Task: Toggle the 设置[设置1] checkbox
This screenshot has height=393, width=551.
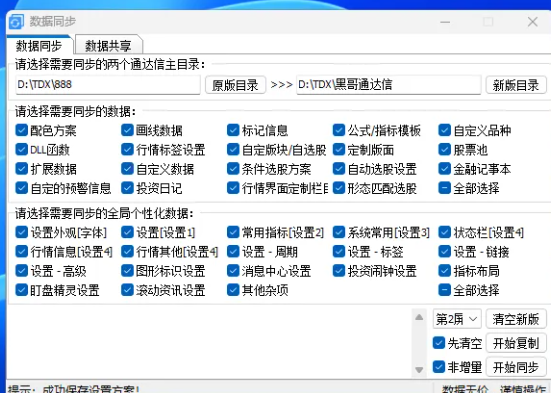Action: pos(127,232)
